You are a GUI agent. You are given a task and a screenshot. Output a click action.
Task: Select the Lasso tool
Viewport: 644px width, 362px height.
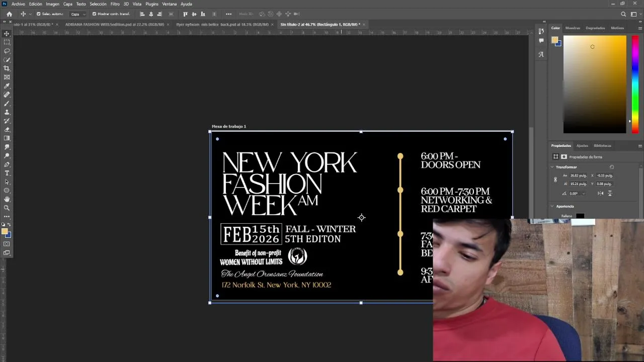[x=7, y=51]
